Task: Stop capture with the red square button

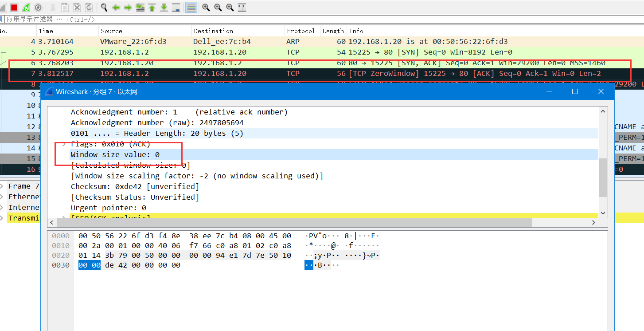Action: [x=14, y=8]
